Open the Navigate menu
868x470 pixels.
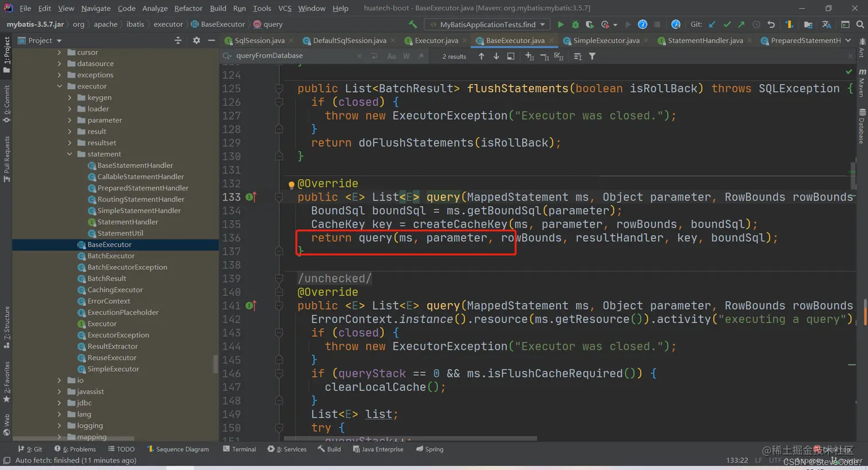[96, 8]
